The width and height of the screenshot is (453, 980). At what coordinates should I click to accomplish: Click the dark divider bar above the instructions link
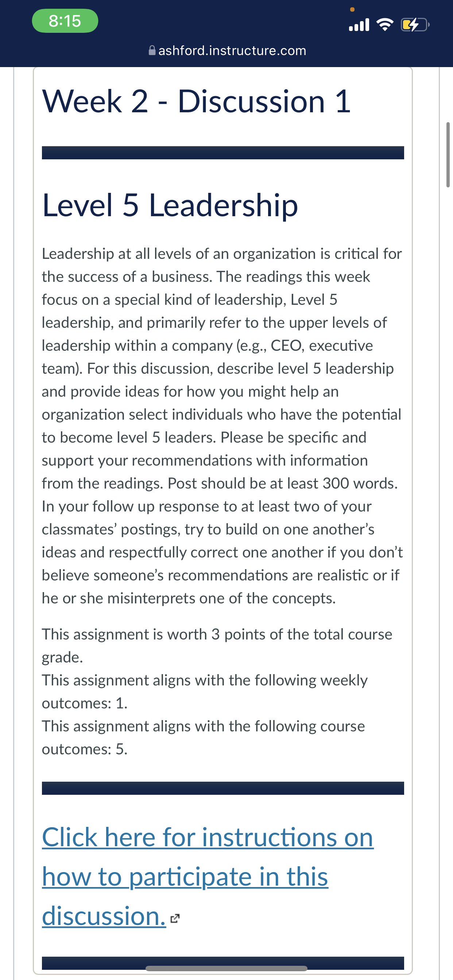(223, 788)
